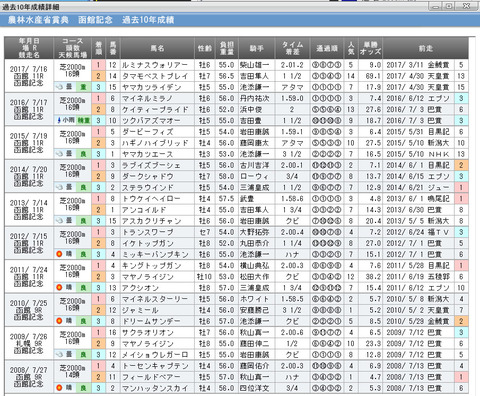Viewport: 480px width, 396px height.
Task: Click the cloudy weather icon in the 2017 race
Action: (x=59, y=87)
